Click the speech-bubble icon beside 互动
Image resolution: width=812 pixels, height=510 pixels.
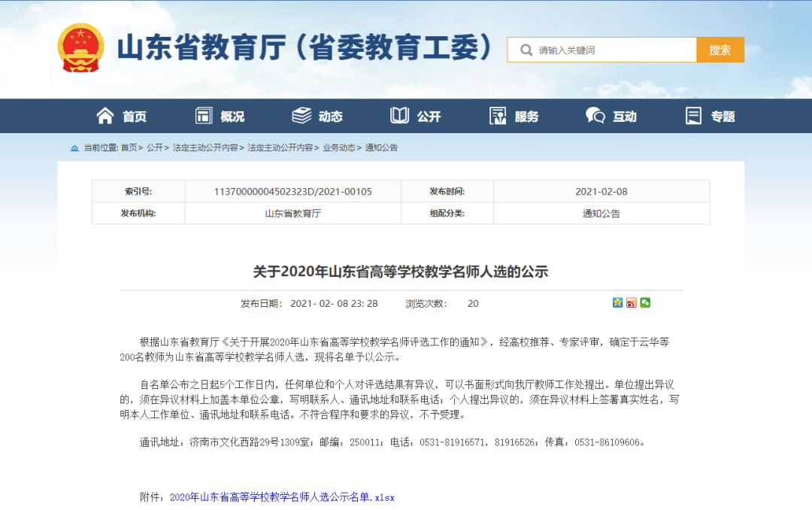595,116
